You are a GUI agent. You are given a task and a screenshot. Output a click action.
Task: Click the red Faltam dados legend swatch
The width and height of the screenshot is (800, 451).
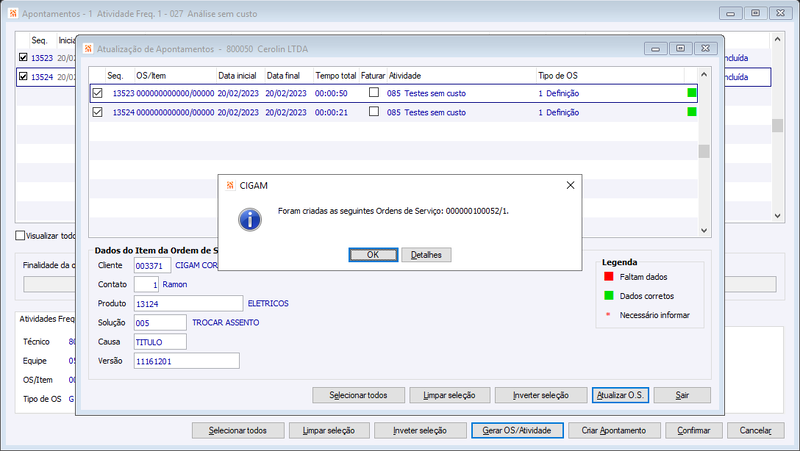[x=609, y=277]
